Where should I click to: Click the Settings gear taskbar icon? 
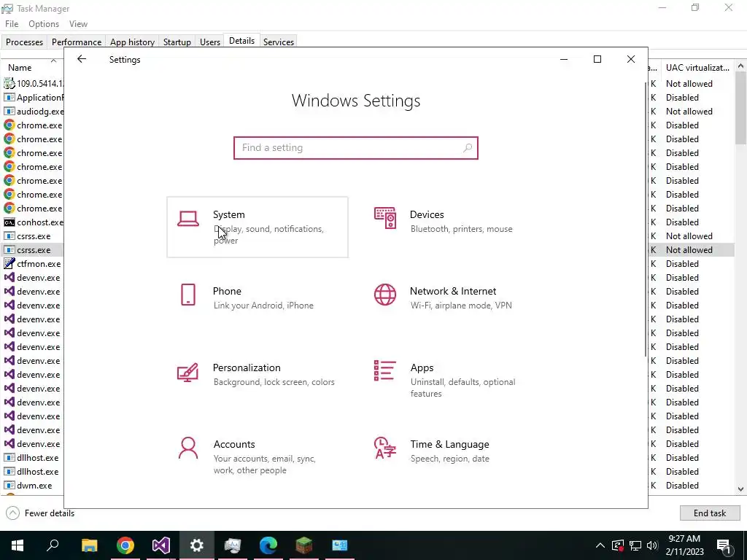pyautogui.click(x=197, y=545)
